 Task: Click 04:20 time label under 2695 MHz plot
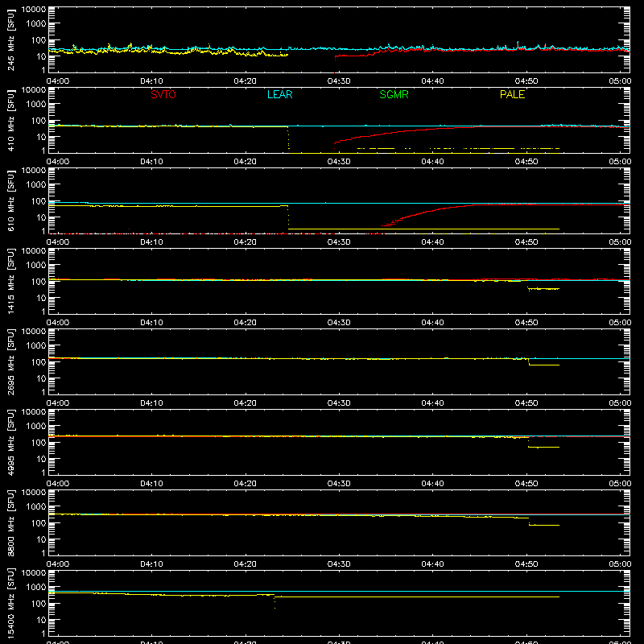(246, 403)
